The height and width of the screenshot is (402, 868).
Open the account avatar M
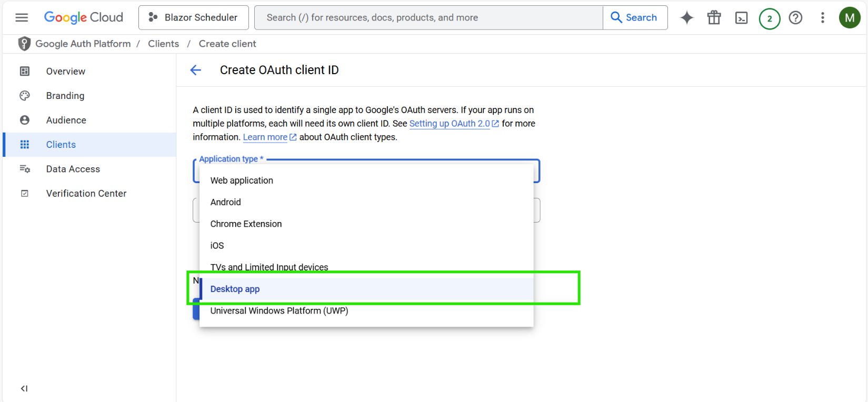coord(850,18)
